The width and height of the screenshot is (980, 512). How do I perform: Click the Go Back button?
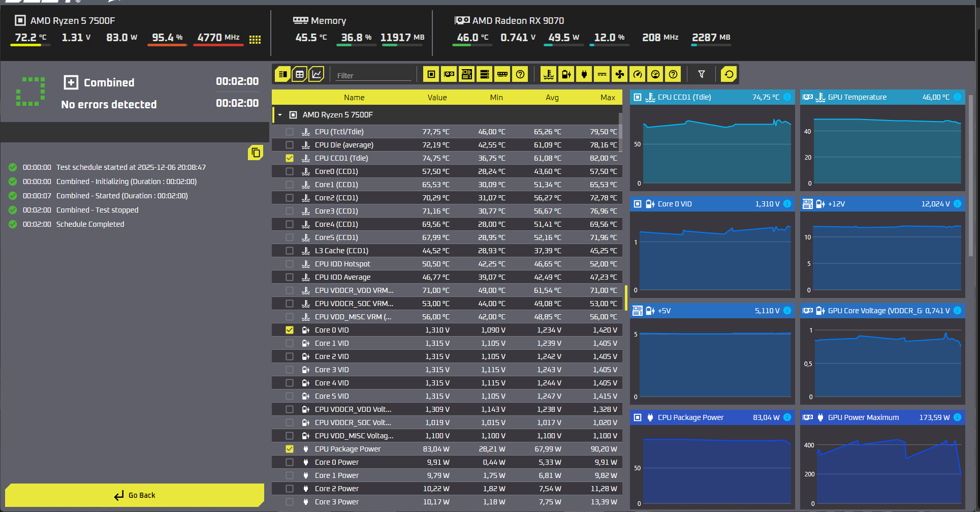pyautogui.click(x=135, y=495)
